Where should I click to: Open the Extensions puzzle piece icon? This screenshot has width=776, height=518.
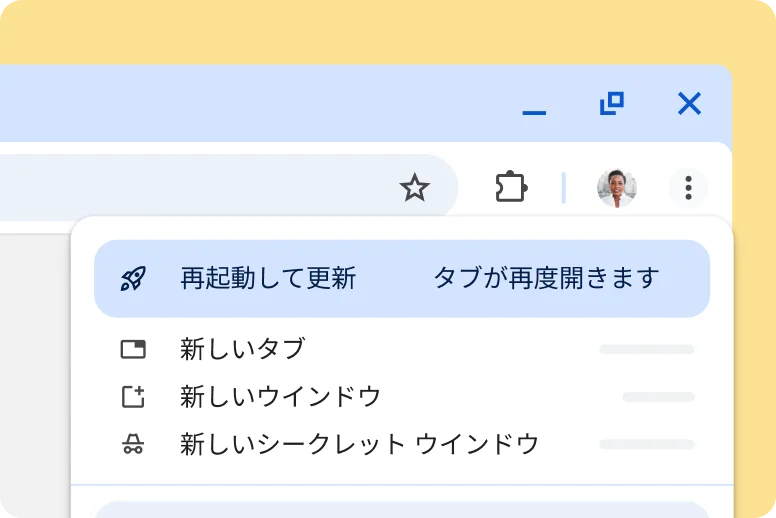[511, 187]
